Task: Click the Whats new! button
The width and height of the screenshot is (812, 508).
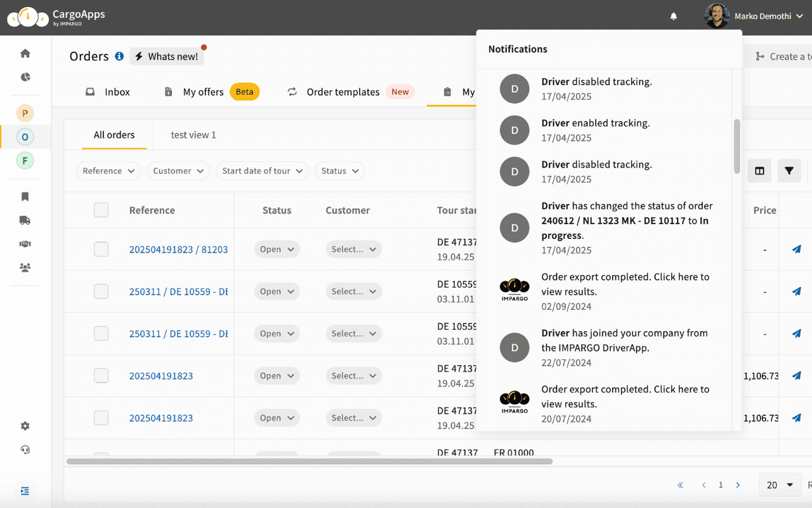Action: (x=167, y=57)
